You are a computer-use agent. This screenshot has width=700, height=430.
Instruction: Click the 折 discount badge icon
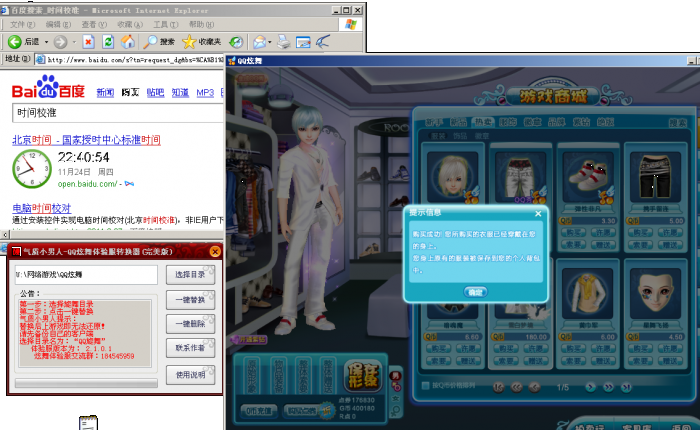coord(327,410)
